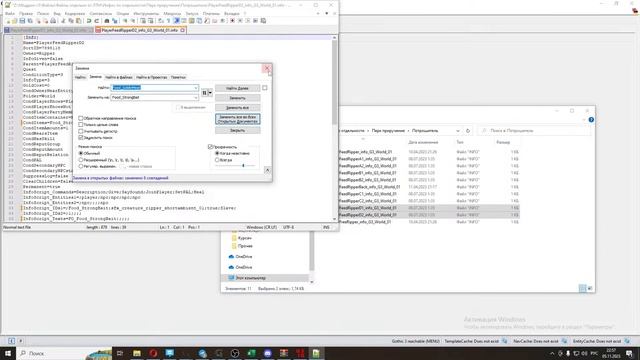This screenshot has height=360, width=640.
Task: Click the Record Macro toolbar icon
Action: pyautogui.click(x=232, y=21)
